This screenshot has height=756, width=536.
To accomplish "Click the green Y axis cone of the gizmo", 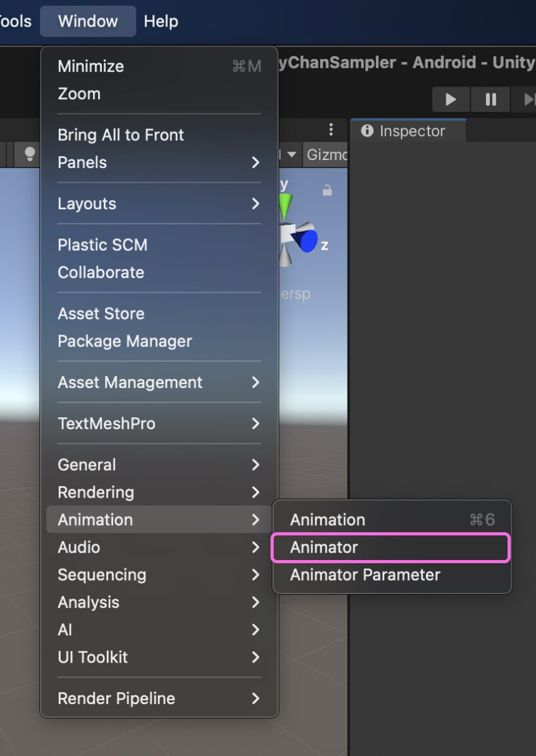I will (x=285, y=206).
